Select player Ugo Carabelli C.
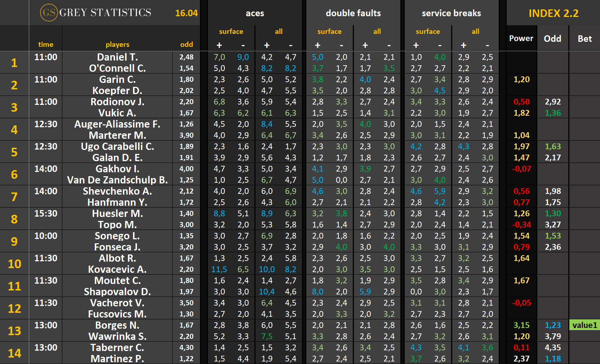 [117, 146]
